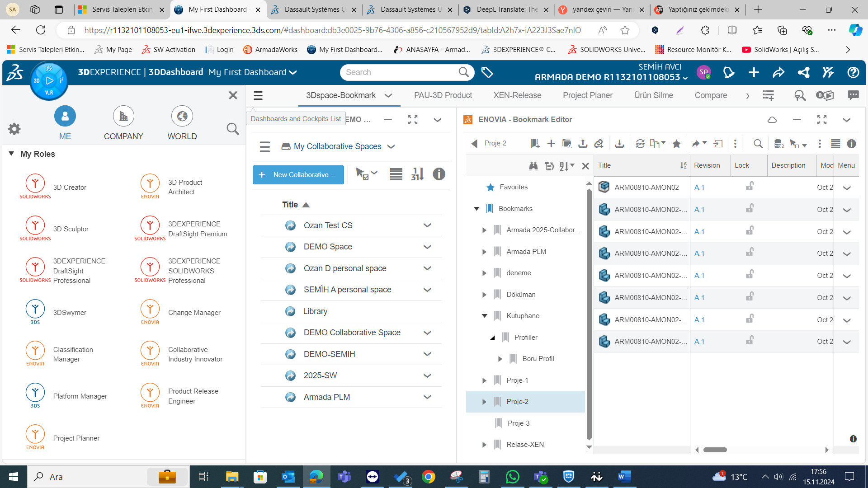This screenshot has width=868, height=488.
Task: Switch to the PAU-3D Product tab
Action: [443, 95]
